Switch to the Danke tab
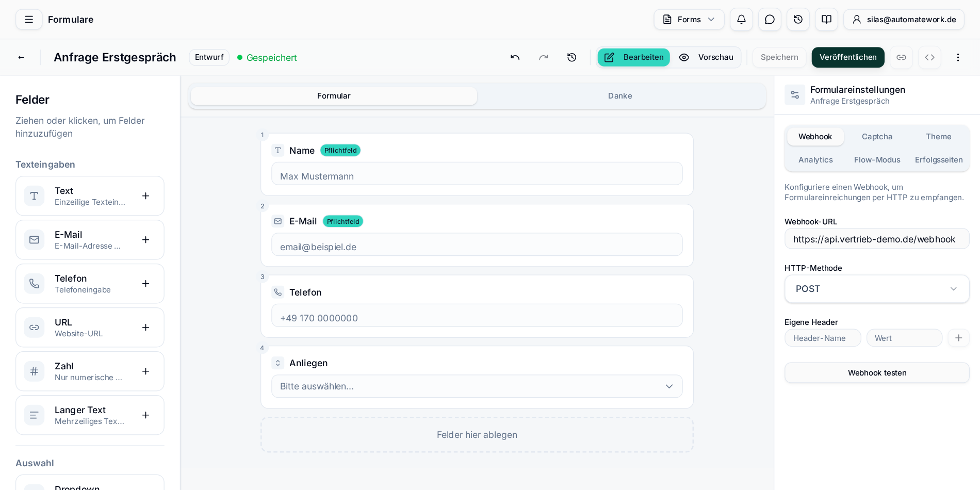 click(620, 96)
